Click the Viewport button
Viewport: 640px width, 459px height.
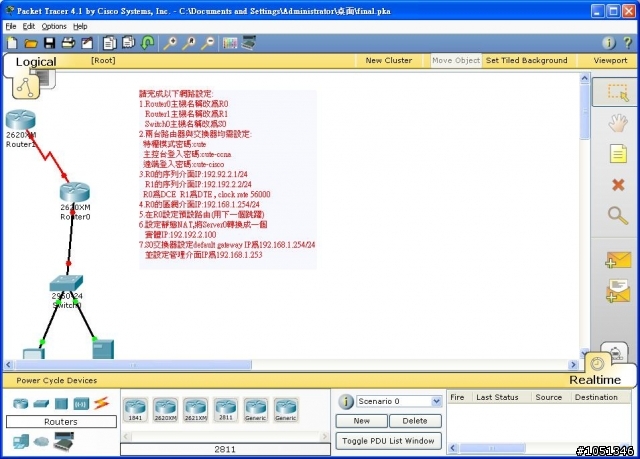coord(610,60)
